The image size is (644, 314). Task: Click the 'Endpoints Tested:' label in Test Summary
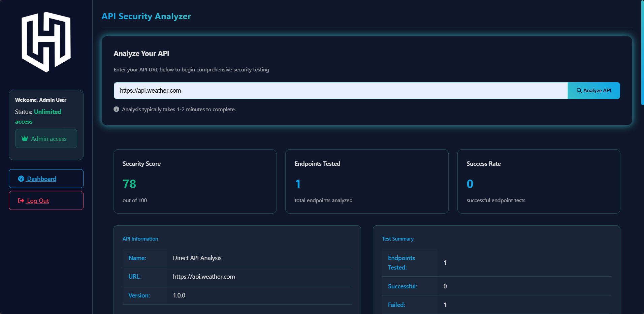click(x=401, y=263)
